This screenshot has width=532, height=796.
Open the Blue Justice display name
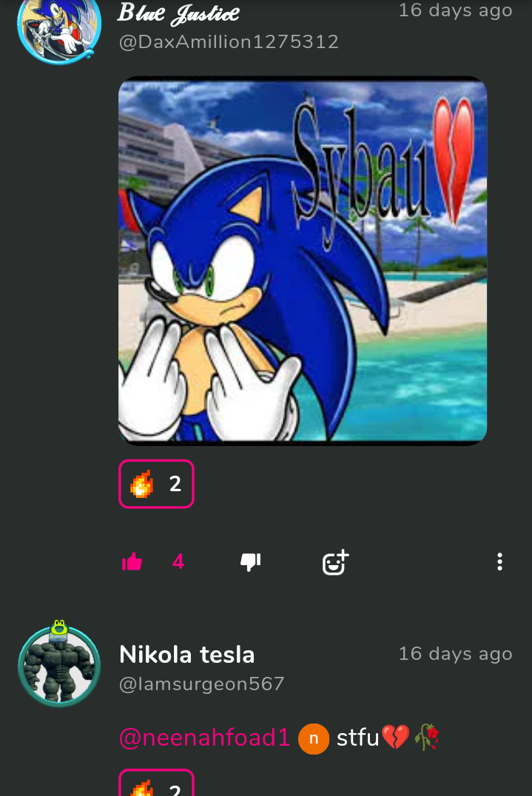coord(178,14)
